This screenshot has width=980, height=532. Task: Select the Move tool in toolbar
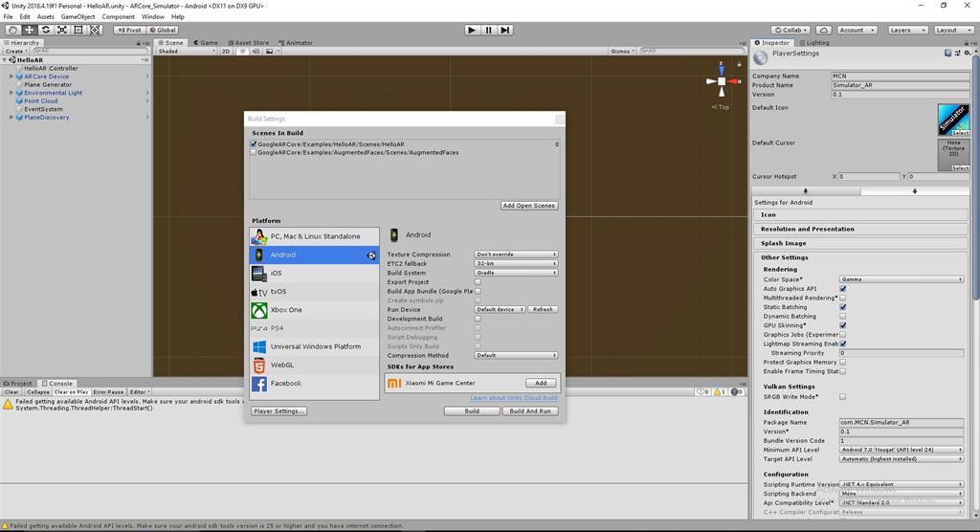coord(29,30)
